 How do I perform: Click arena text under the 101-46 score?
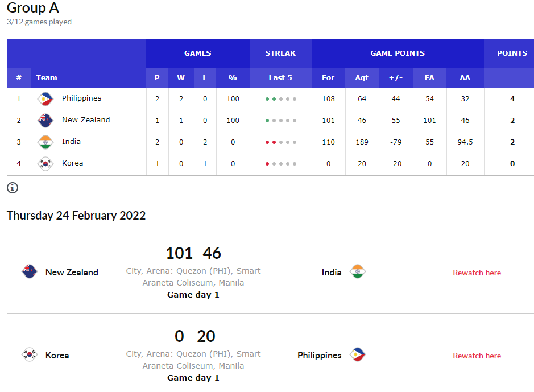click(x=193, y=277)
